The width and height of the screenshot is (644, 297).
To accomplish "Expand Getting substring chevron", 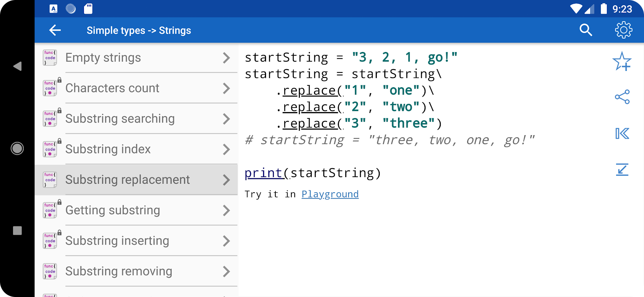I will point(226,210).
